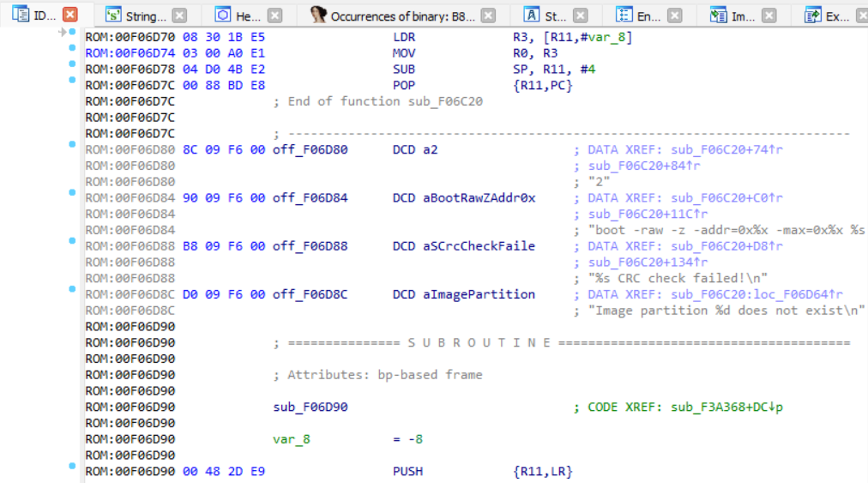Click the Structures tab icon
868x483 pixels.
pos(532,15)
